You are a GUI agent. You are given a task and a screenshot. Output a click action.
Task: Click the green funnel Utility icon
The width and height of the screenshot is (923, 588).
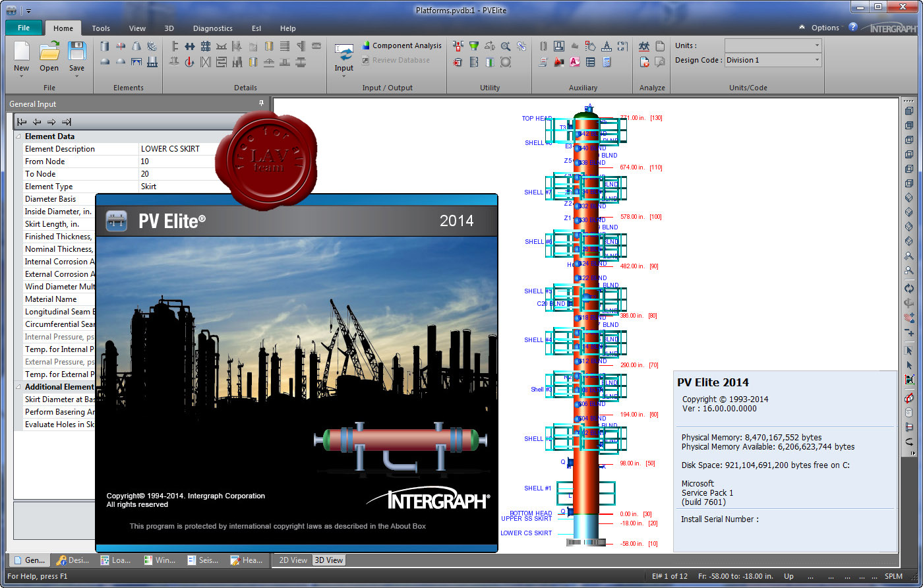[x=474, y=46]
